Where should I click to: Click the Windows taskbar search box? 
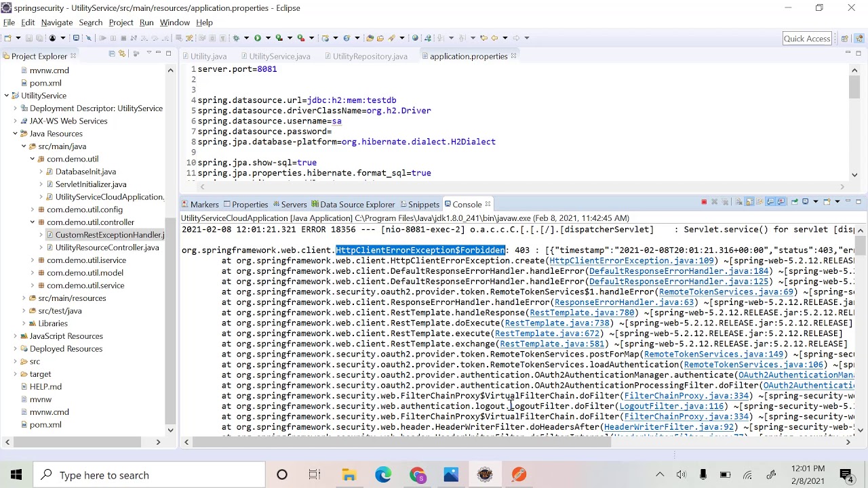(x=149, y=475)
